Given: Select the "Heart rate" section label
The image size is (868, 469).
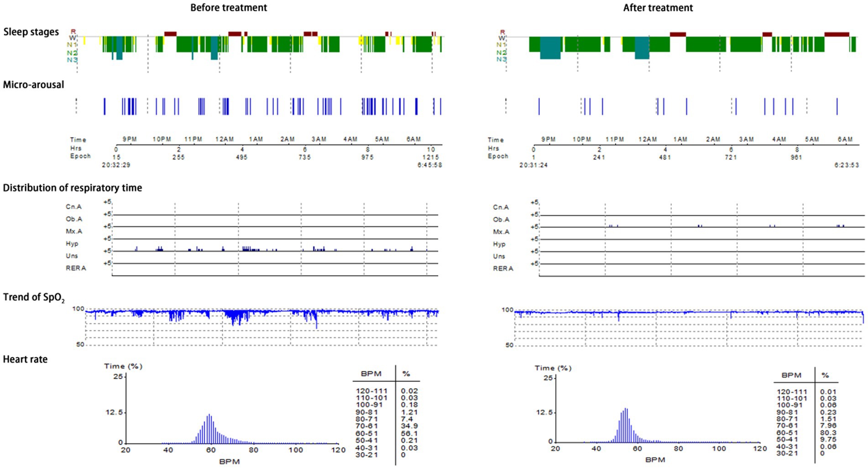Looking at the screenshot, I should pyautogui.click(x=25, y=360).
